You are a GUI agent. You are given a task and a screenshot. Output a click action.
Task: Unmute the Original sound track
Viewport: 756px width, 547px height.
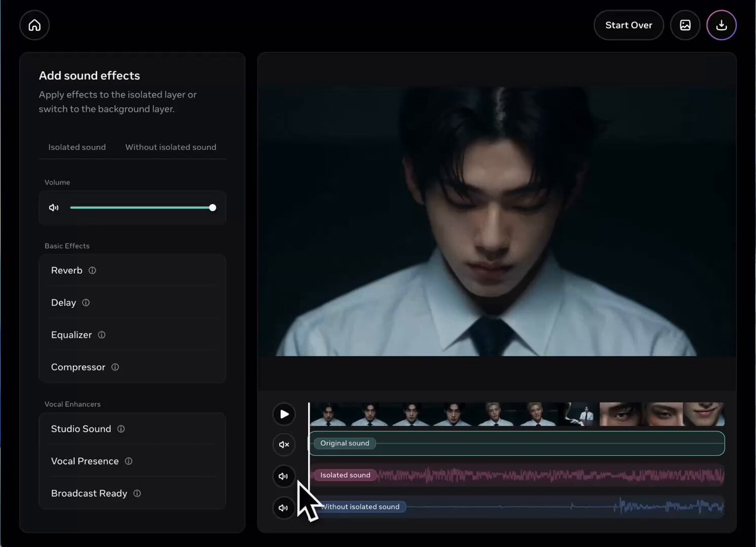(x=284, y=444)
